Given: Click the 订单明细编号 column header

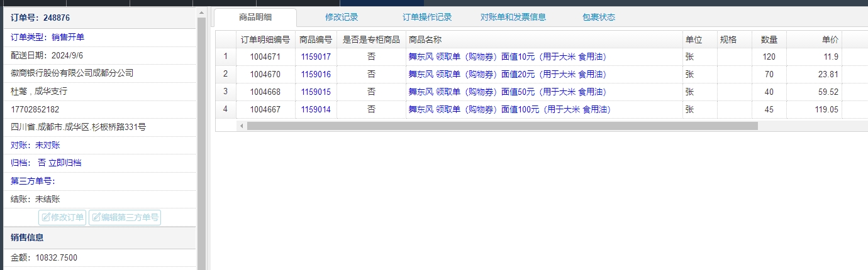Looking at the screenshot, I should [265, 40].
